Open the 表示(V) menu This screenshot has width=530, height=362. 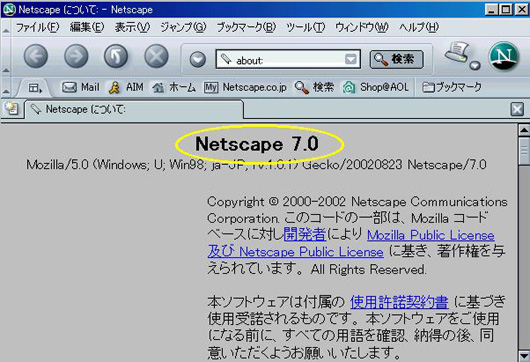click(x=132, y=27)
